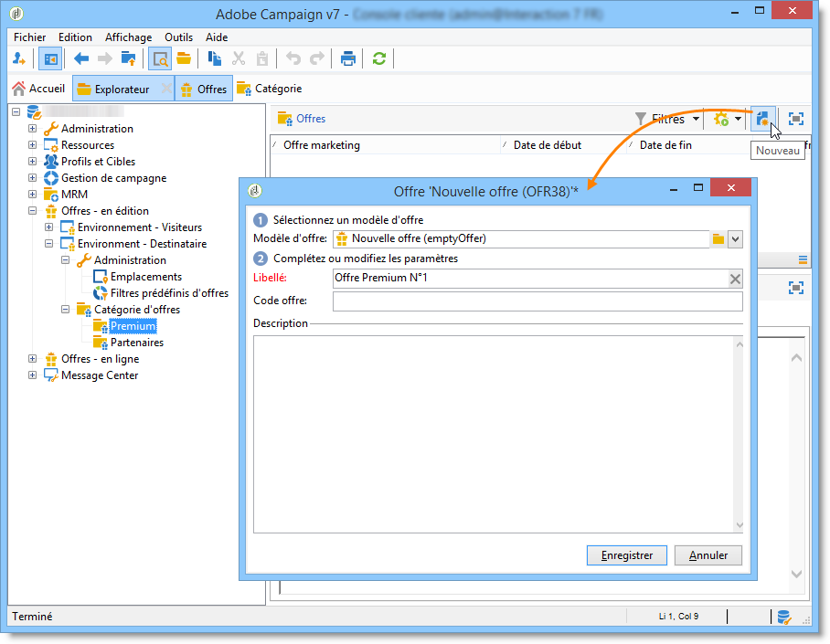Expand Environnement - Visiteurs node
The width and height of the screenshot is (830, 644).
point(48,227)
